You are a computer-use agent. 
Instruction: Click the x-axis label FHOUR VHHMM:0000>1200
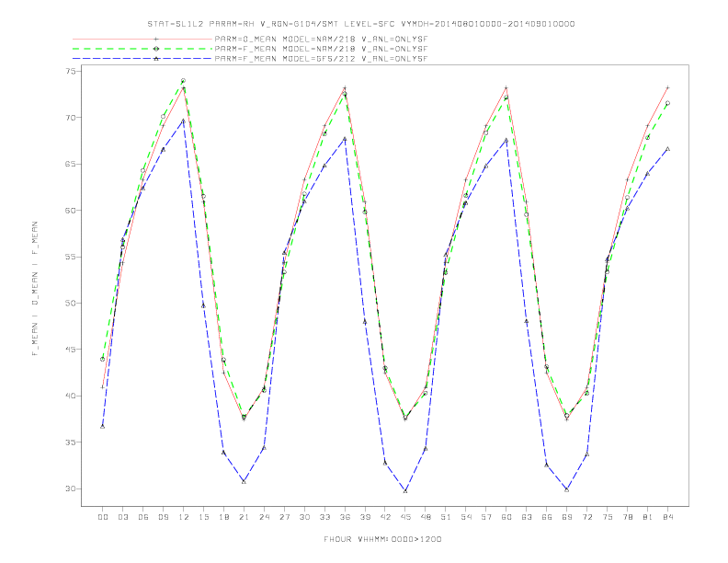pos(382,539)
